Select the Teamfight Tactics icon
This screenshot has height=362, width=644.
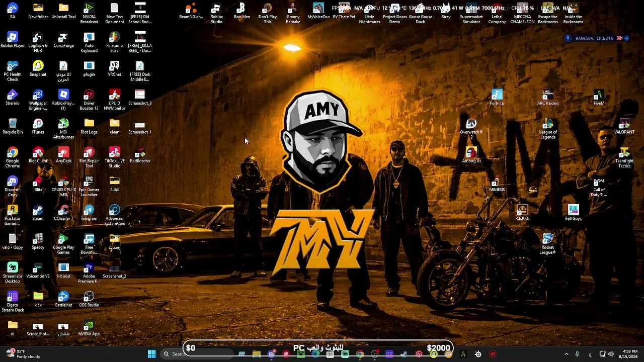tap(624, 157)
